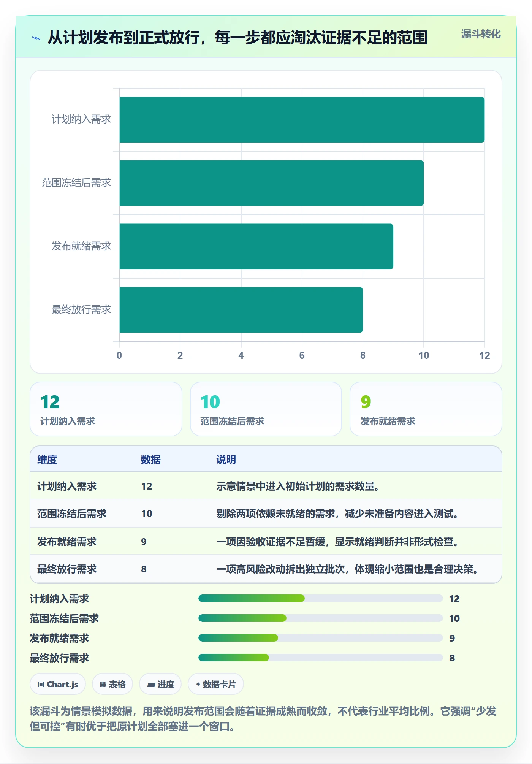Screen dimensions: 532x764
Task: Click the description starting with 一项高风险改动
Action: click(x=347, y=569)
